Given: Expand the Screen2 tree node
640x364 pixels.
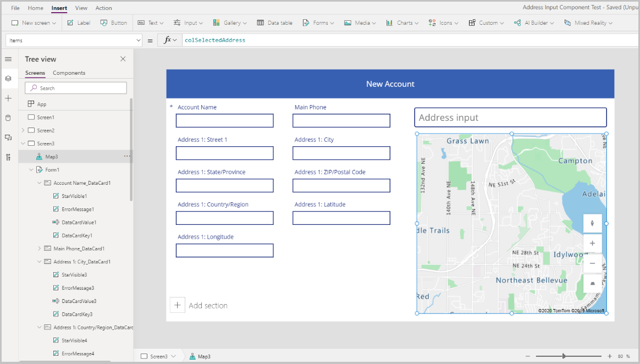Looking at the screenshot, I should click(x=23, y=130).
